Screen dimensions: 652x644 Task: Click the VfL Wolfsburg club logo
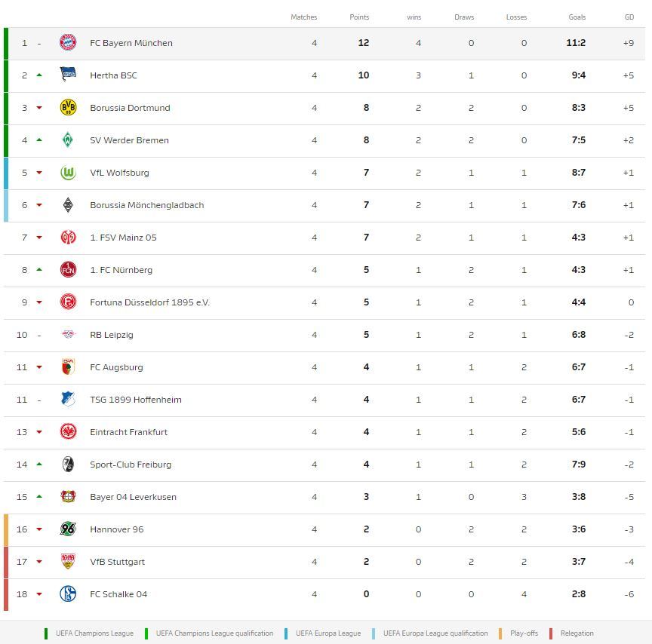click(x=68, y=173)
